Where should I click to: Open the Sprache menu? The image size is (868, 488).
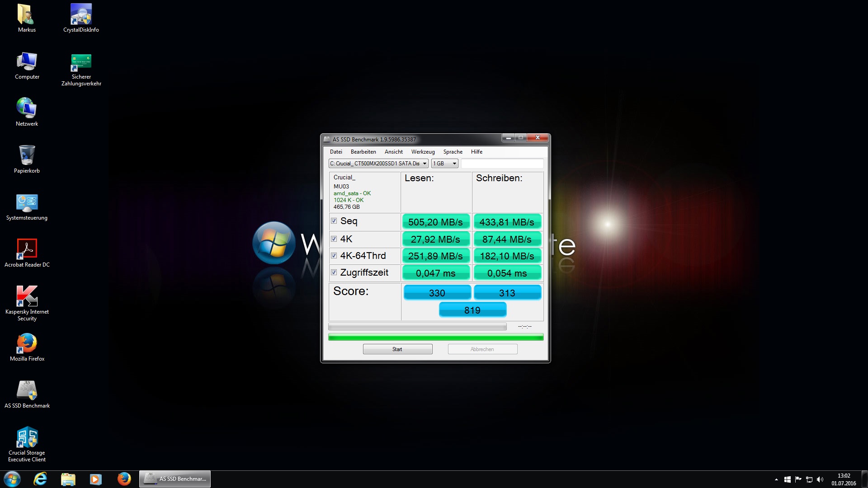(453, 152)
